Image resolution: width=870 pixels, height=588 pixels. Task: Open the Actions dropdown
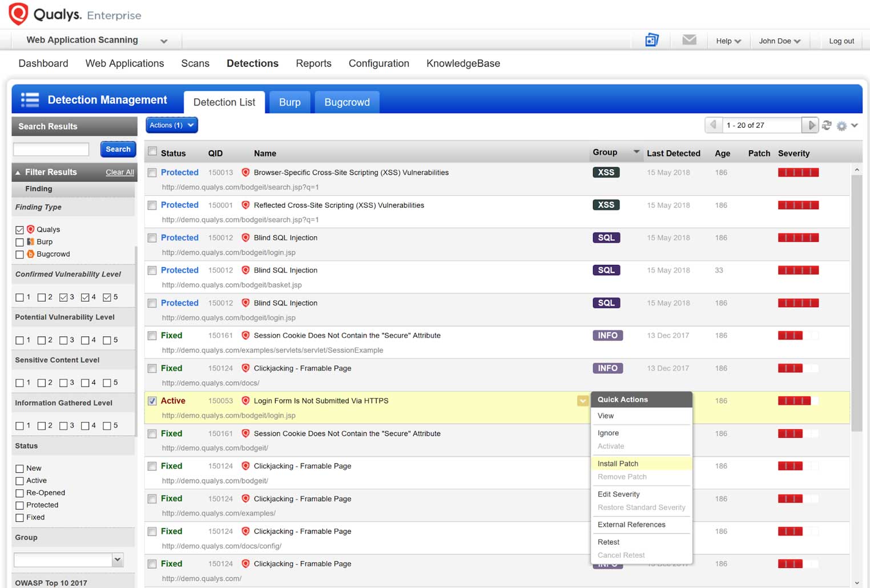171,125
